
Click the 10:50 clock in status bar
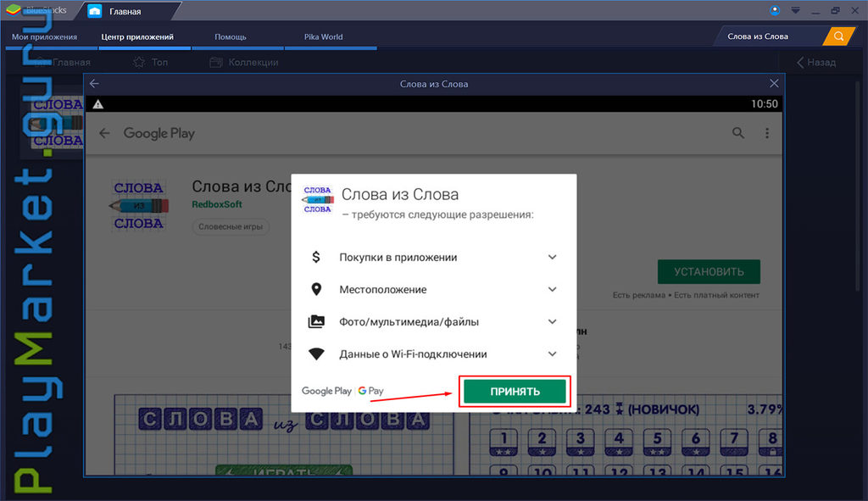[764, 104]
